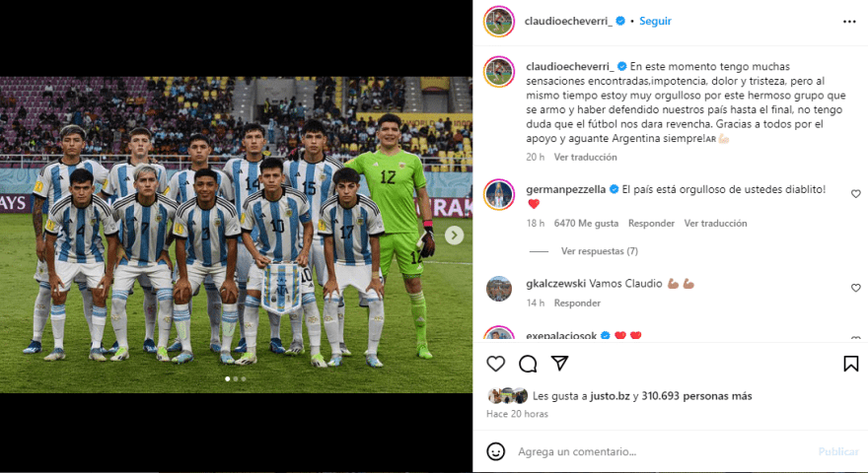868x473 pixels.
Task: Open claudioecheverri_ profile picture in header
Action: point(499,22)
